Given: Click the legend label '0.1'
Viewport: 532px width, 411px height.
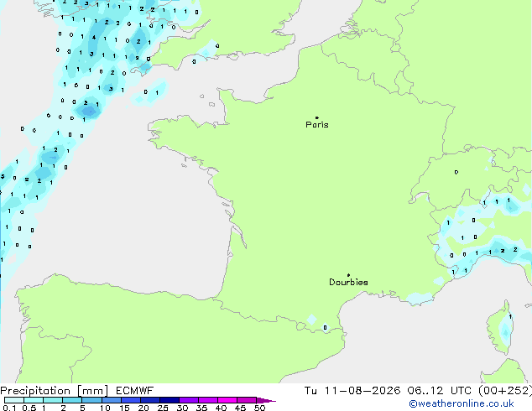Looking at the screenshot, I should click(x=9, y=408).
